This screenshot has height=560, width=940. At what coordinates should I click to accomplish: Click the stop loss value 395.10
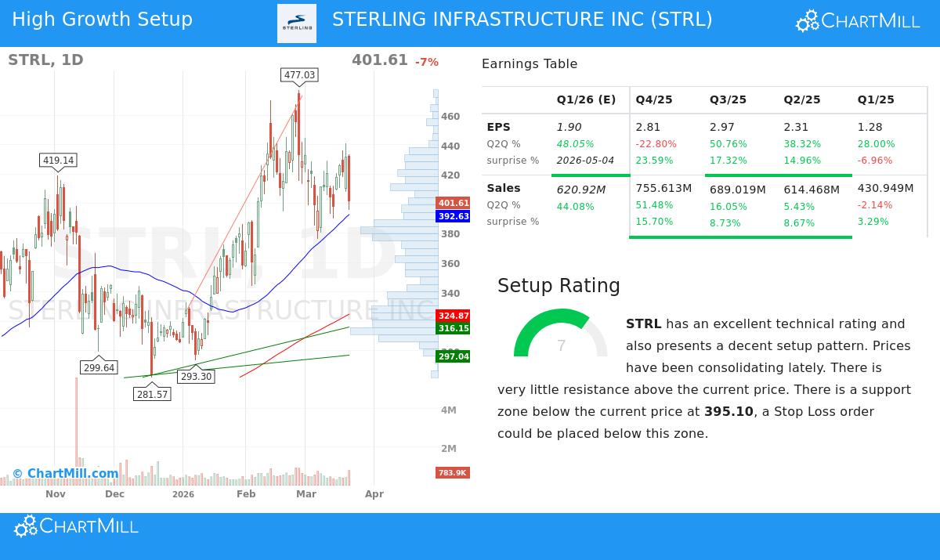pos(728,411)
